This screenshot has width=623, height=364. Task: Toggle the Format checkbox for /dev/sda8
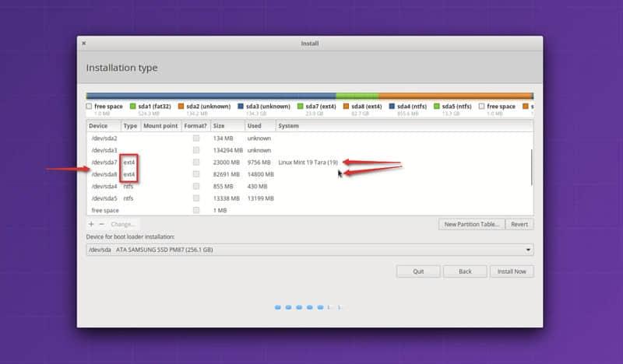tap(196, 174)
